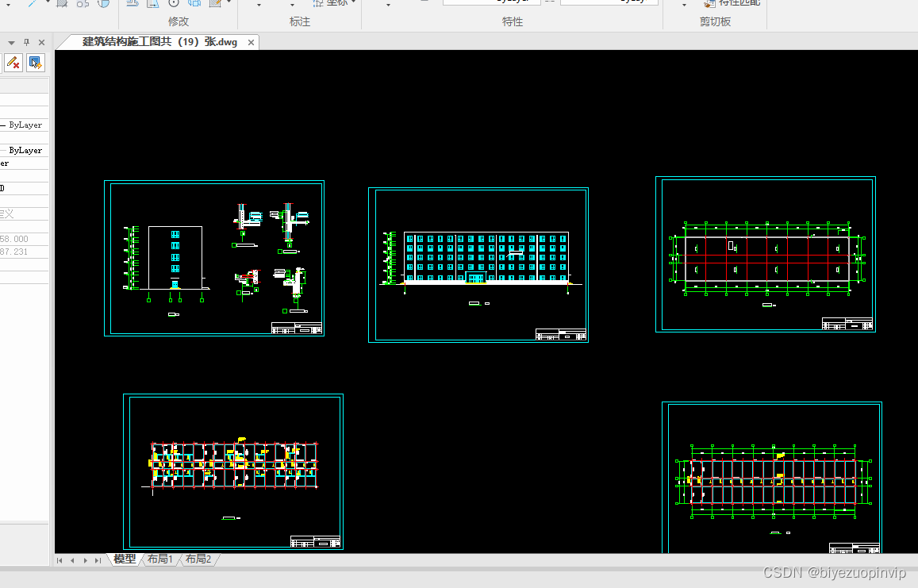Open the 剪切板 ribbon panel label
Screen dimensions: 918x588
715,21
